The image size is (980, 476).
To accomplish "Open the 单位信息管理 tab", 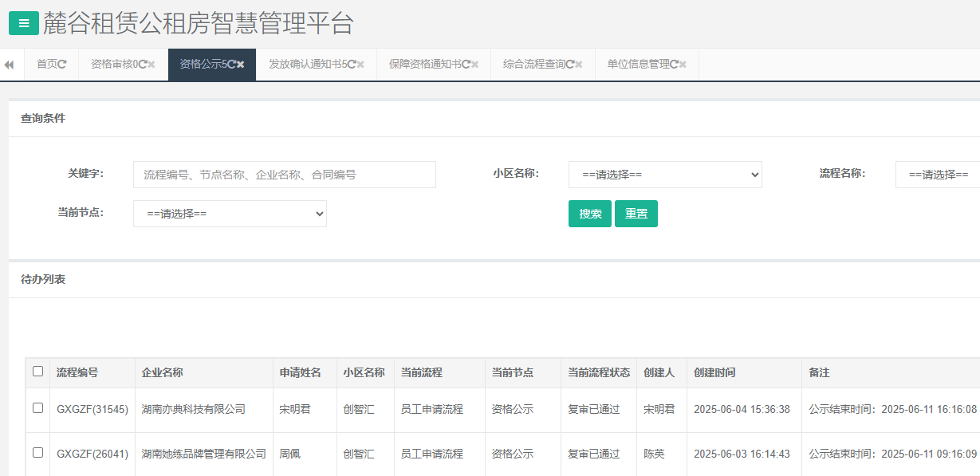I will (x=637, y=65).
